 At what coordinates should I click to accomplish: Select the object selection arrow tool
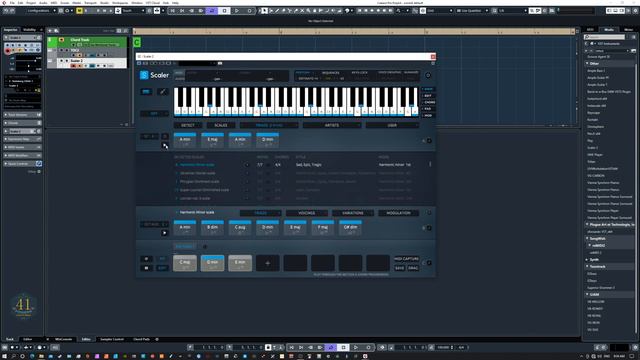tap(264, 11)
